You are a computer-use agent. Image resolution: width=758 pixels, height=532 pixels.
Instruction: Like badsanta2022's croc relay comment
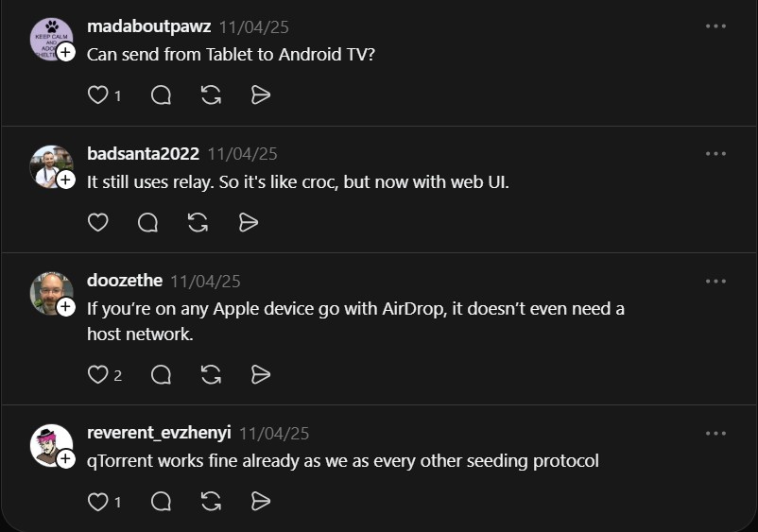97,222
